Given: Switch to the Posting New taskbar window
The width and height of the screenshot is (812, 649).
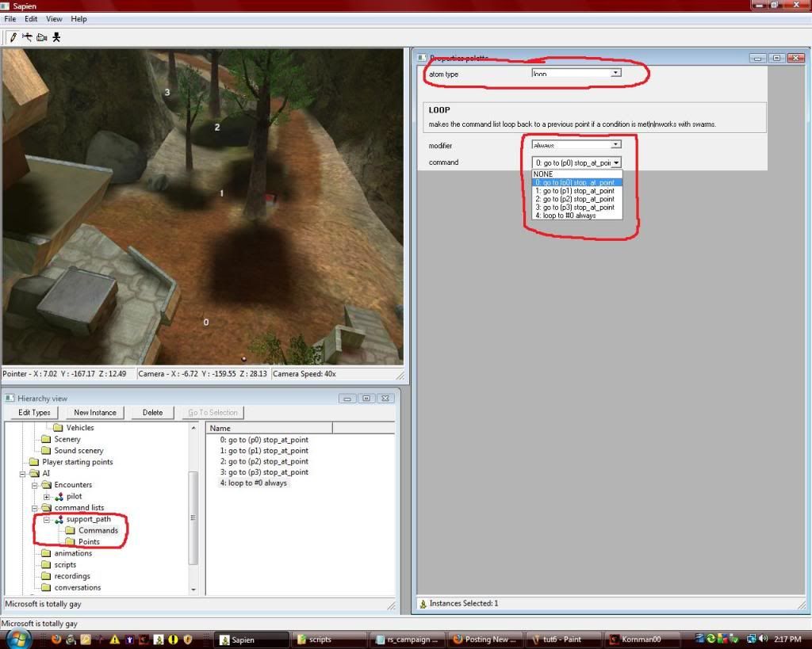Looking at the screenshot, I should [485, 639].
